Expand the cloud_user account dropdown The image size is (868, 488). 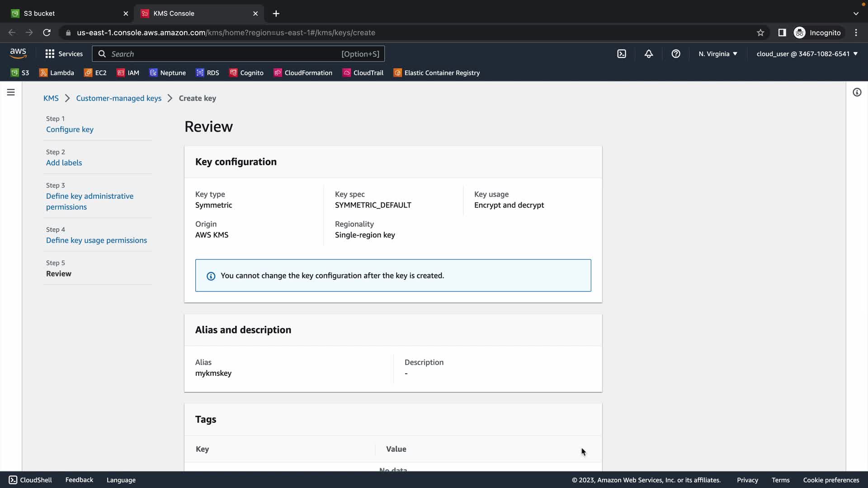coord(807,54)
